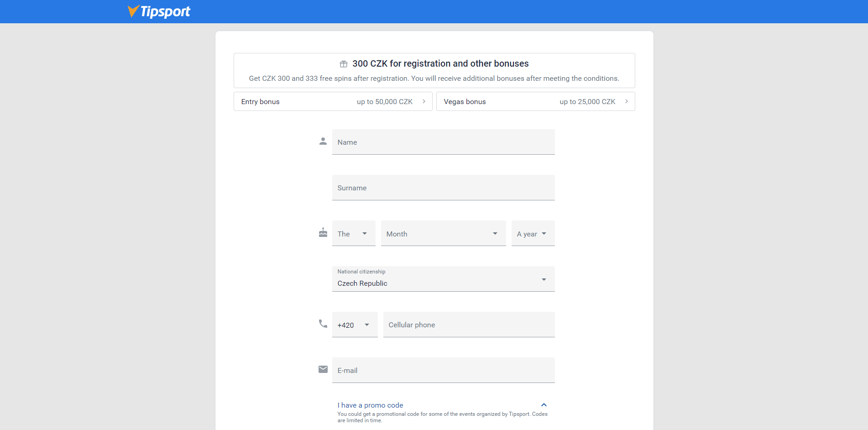The image size is (868, 430).
Task: Focus the Name input field
Action: pyautogui.click(x=444, y=142)
